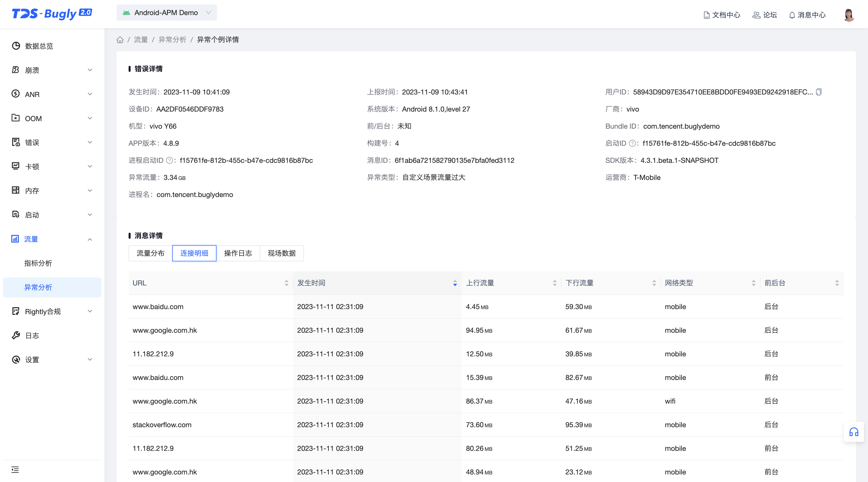Click the wifi network type cell
The height and width of the screenshot is (482, 868).
pos(670,401)
